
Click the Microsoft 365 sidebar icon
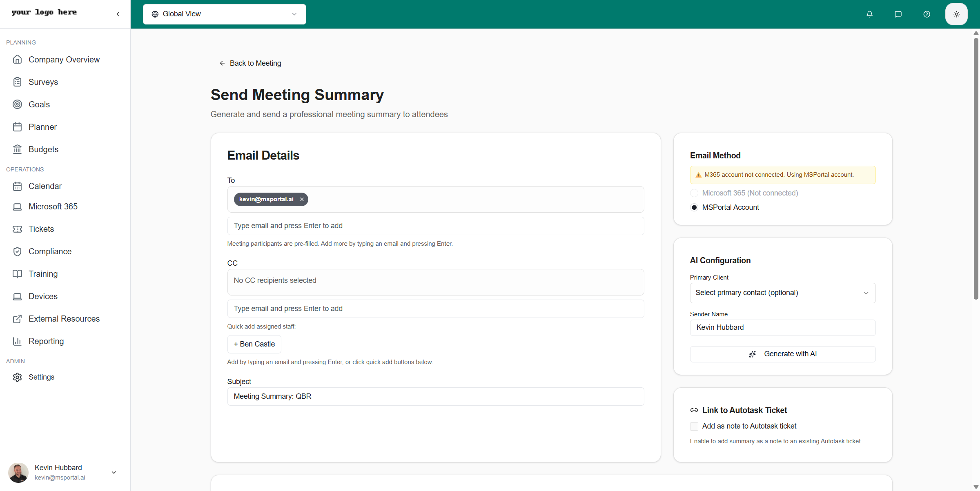click(18, 207)
